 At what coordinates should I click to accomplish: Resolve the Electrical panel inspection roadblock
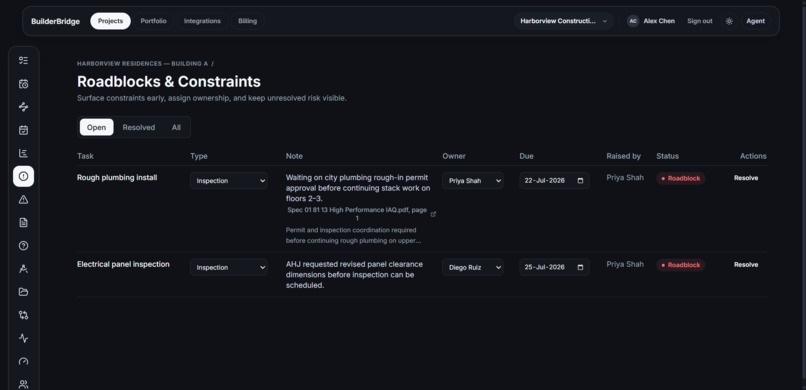tap(746, 265)
